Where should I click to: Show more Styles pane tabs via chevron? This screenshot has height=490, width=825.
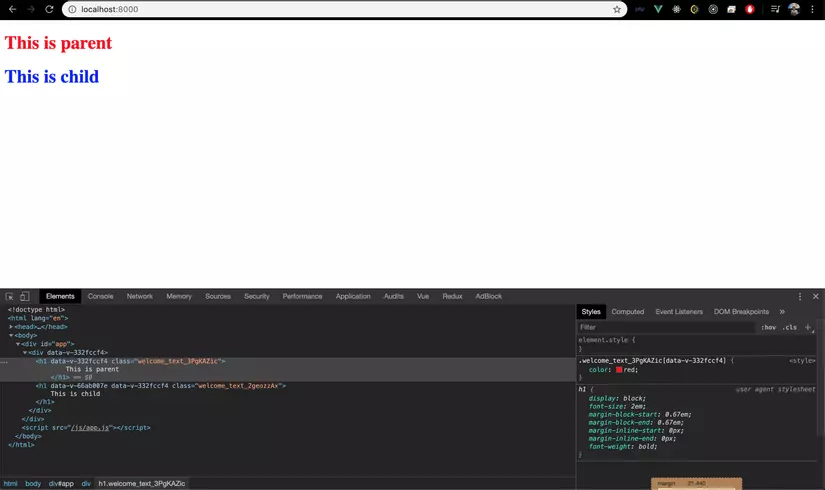(782, 312)
